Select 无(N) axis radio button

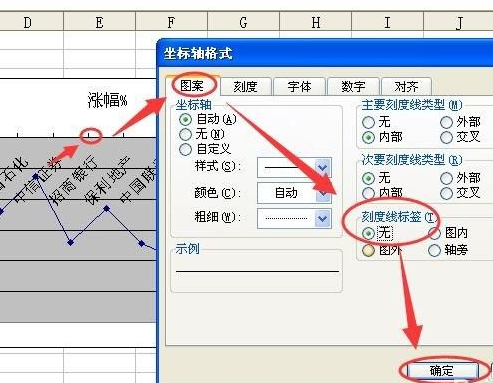(185, 134)
